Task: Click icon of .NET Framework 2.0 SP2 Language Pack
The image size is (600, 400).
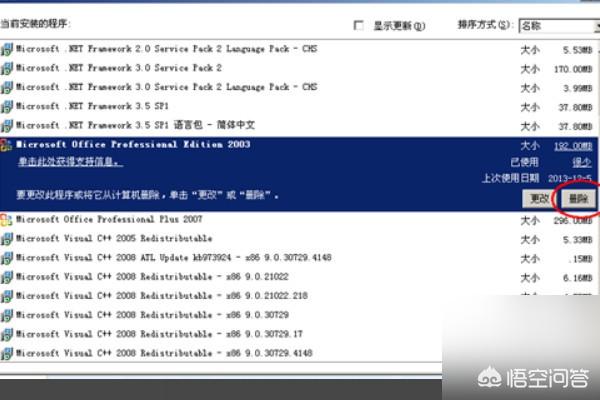Action: (7, 49)
